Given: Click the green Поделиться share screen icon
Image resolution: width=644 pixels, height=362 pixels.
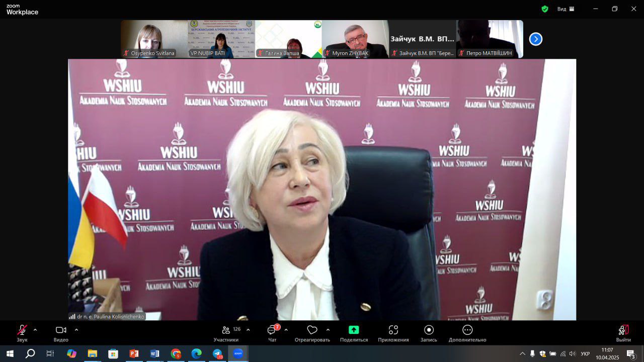Looking at the screenshot, I should click(x=354, y=330).
